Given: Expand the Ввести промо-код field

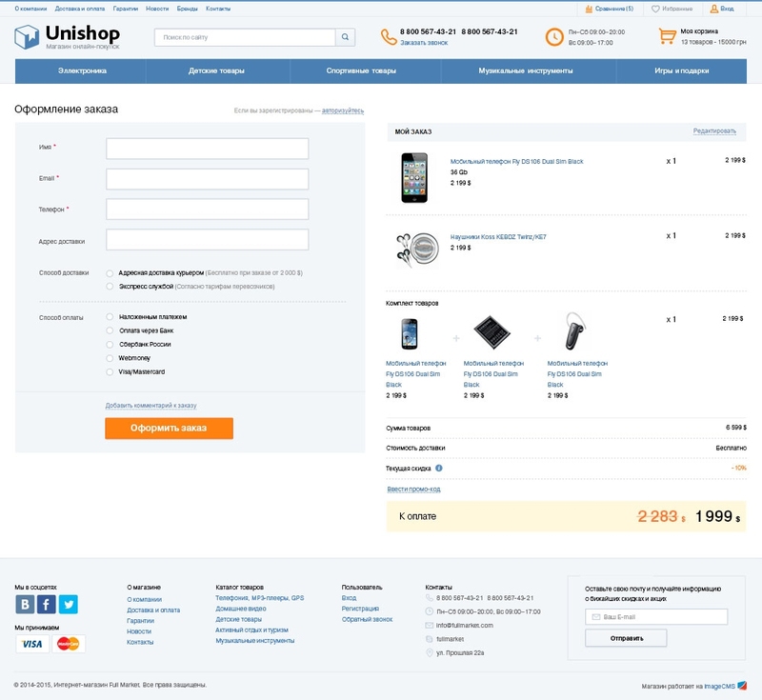Looking at the screenshot, I should pyautogui.click(x=413, y=489).
